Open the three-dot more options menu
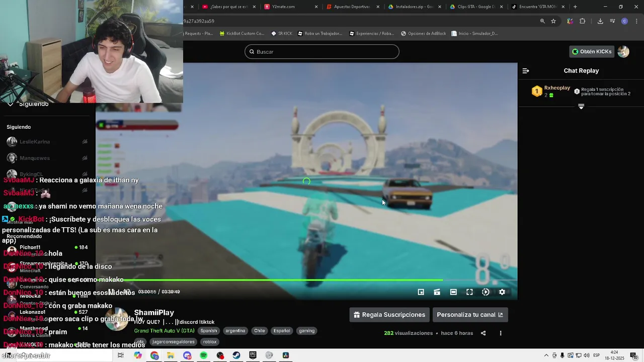Image resolution: width=644 pixels, height=362 pixels. pyautogui.click(x=501, y=333)
